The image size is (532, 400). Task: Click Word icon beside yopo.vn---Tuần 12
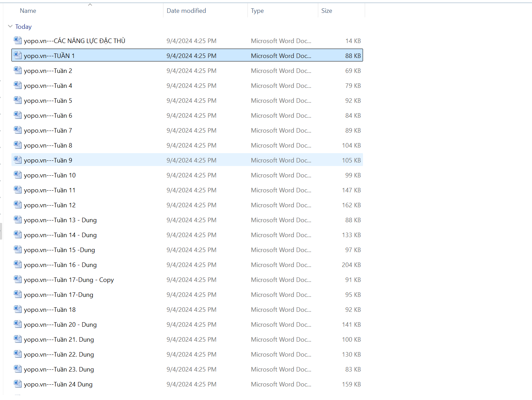[x=18, y=205]
